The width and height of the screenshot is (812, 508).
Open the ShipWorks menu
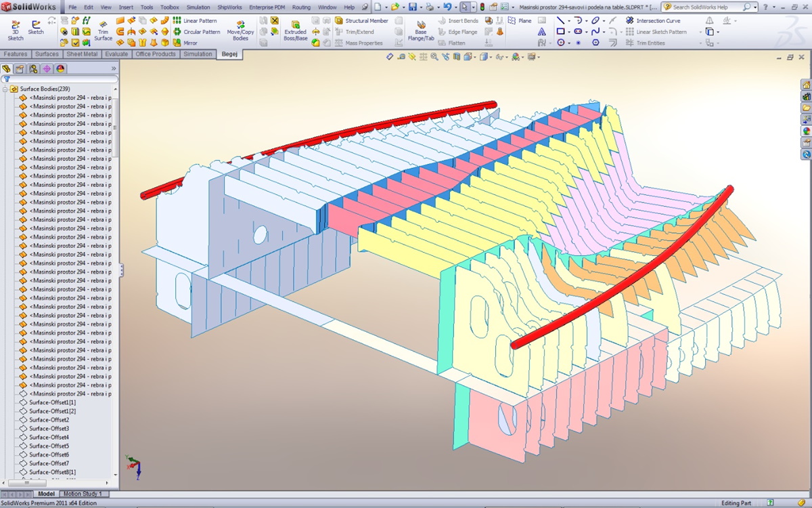click(x=230, y=7)
